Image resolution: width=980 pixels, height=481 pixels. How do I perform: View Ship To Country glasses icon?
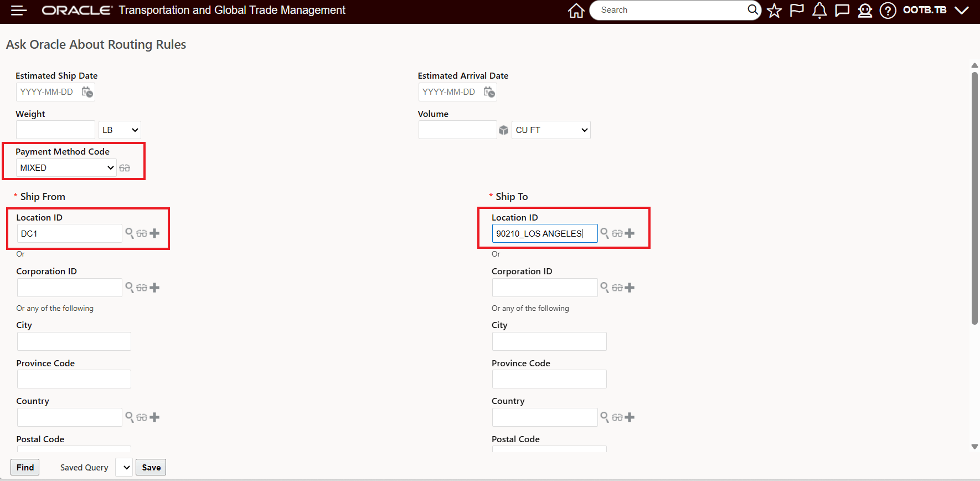(x=617, y=417)
